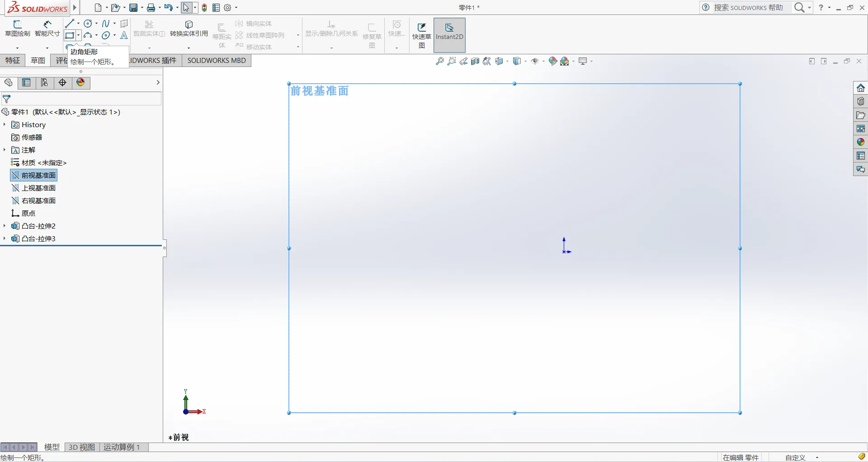Switch to the 运动算例 1 tab
Image resolution: width=868 pixels, height=462 pixels.
(x=122, y=447)
